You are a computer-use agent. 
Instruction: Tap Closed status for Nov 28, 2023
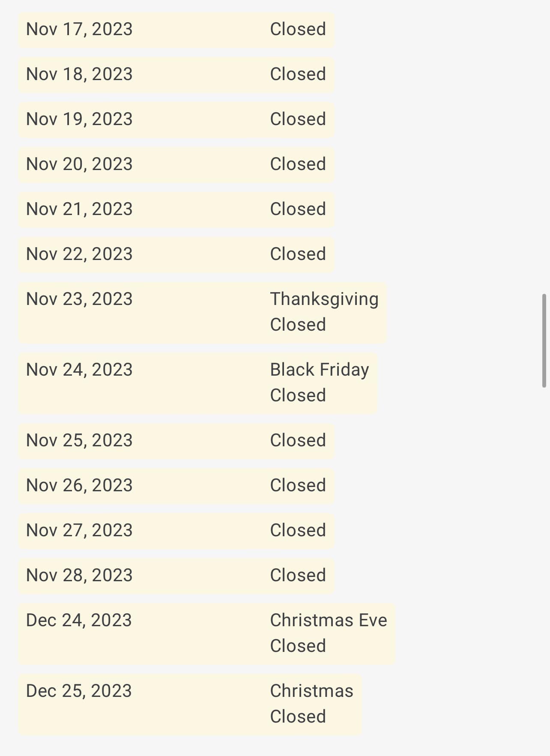tap(298, 575)
